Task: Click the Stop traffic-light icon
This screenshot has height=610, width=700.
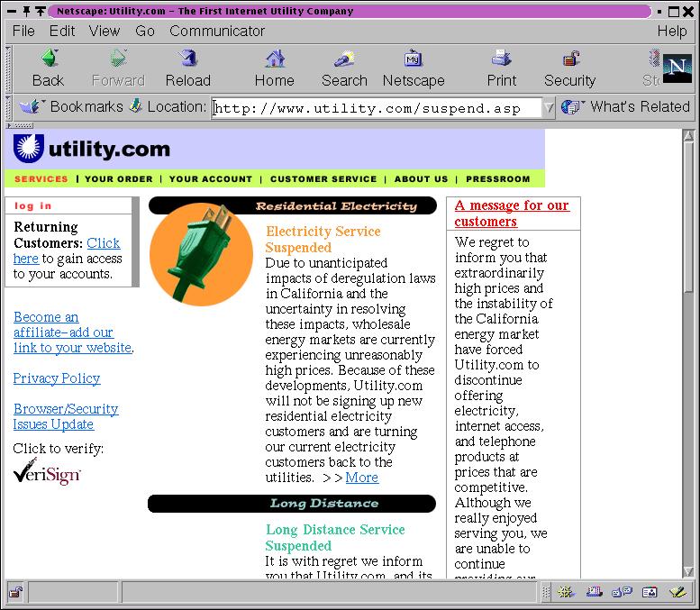Action: point(654,59)
